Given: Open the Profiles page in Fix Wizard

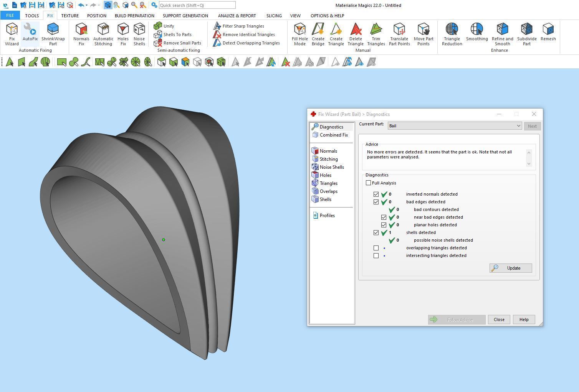Looking at the screenshot, I should click(324, 216).
